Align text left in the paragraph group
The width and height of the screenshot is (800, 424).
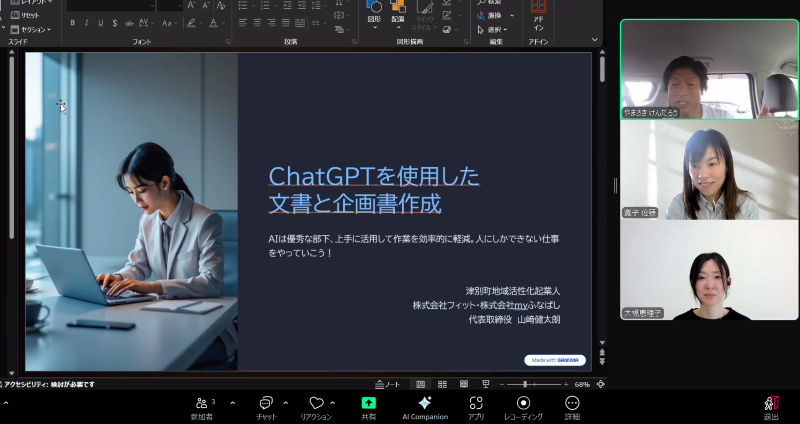243,23
